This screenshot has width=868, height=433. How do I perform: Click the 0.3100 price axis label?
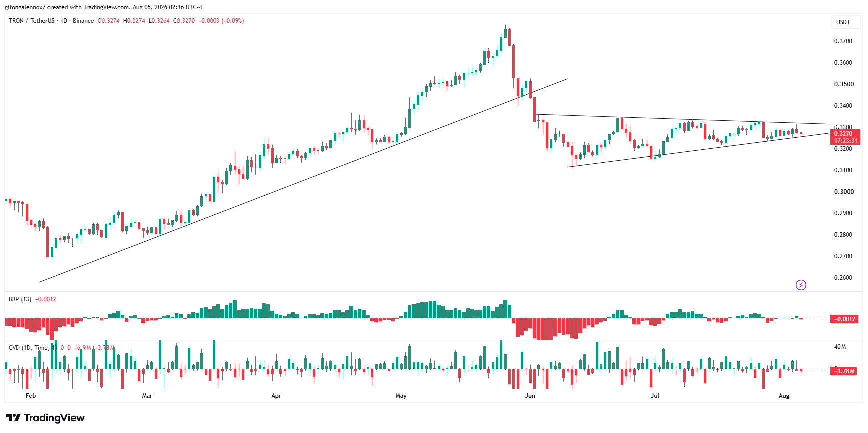843,170
